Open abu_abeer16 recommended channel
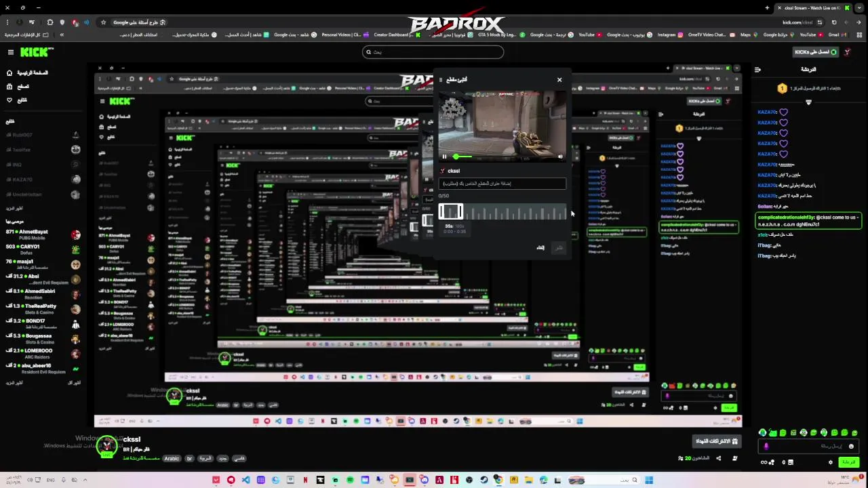The width and height of the screenshot is (868, 488). click(43, 369)
